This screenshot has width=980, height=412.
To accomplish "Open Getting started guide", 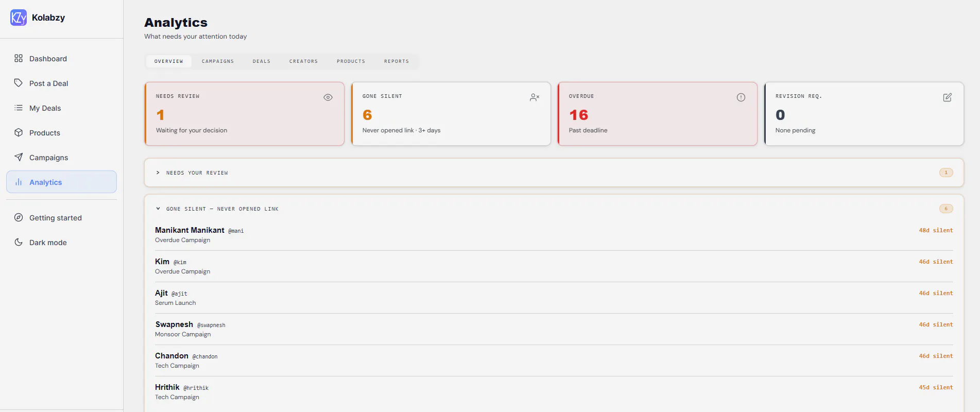I will coord(61,218).
